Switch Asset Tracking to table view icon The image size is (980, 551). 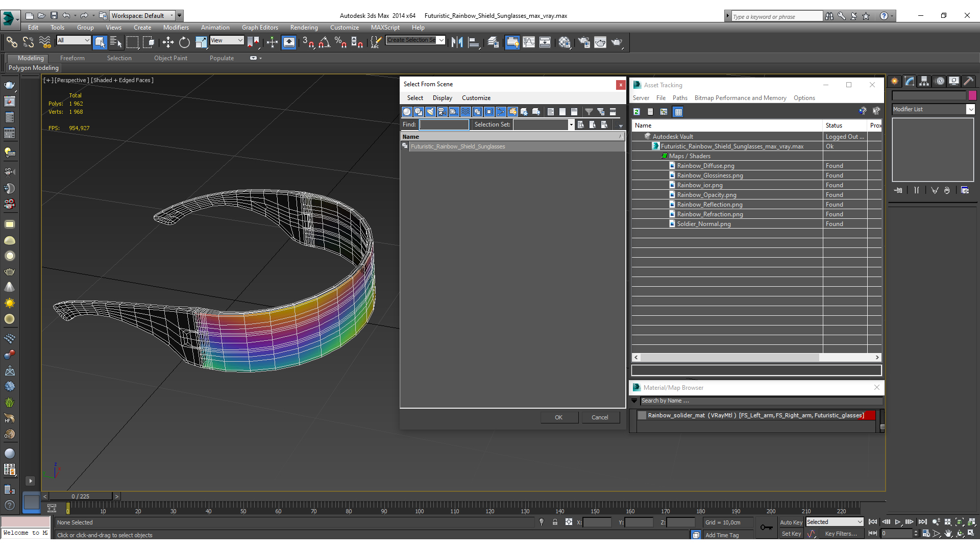(x=678, y=112)
